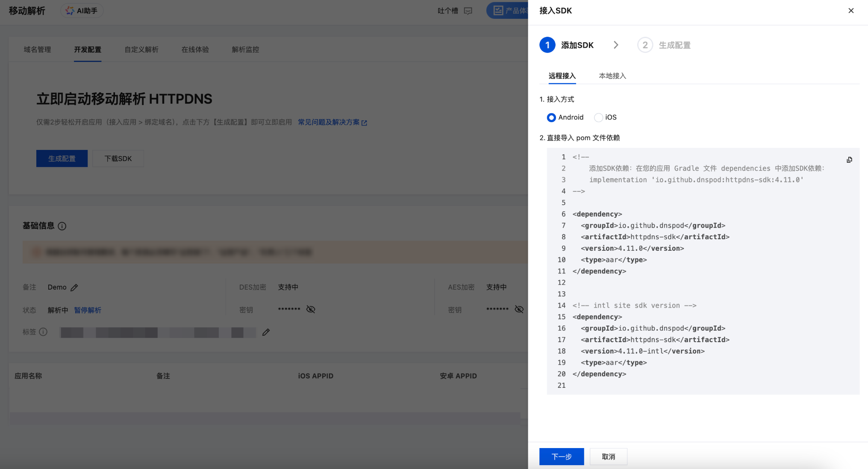The height and width of the screenshot is (469, 868).
Task: Click the edit pencil next to Demo
Action: [x=74, y=287]
